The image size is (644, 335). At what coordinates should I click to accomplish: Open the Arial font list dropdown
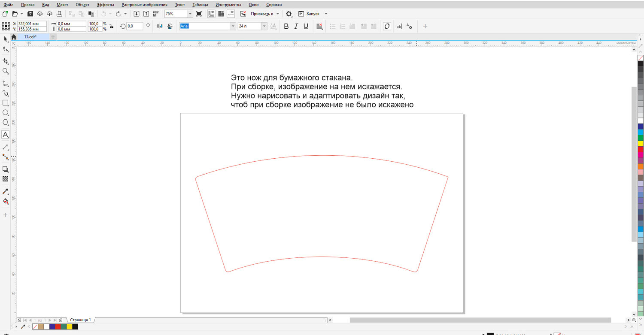point(233,26)
